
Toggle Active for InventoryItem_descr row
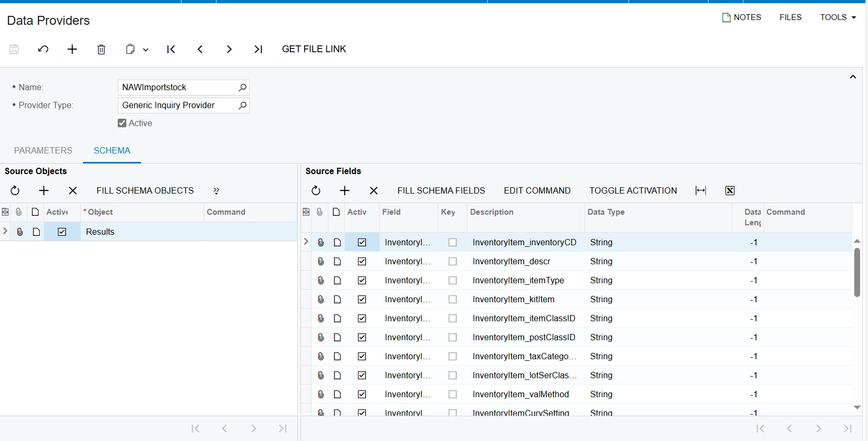click(x=362, y=261)
